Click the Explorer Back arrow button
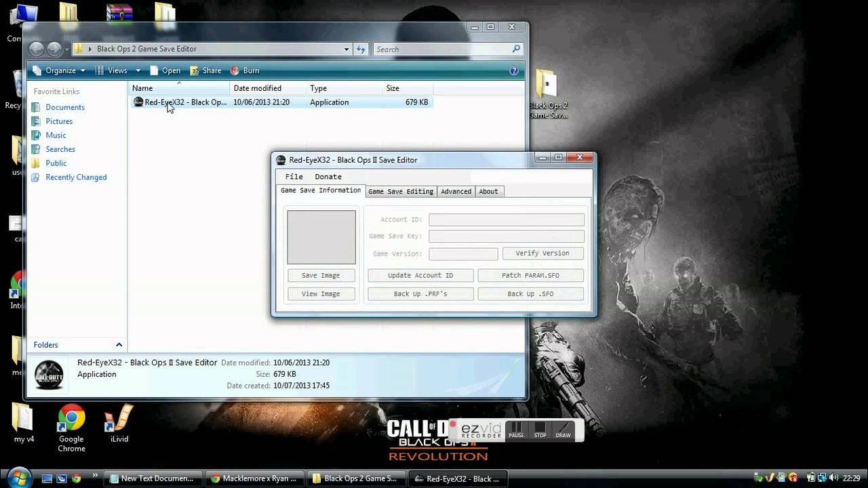 click(x=37, y=49)
